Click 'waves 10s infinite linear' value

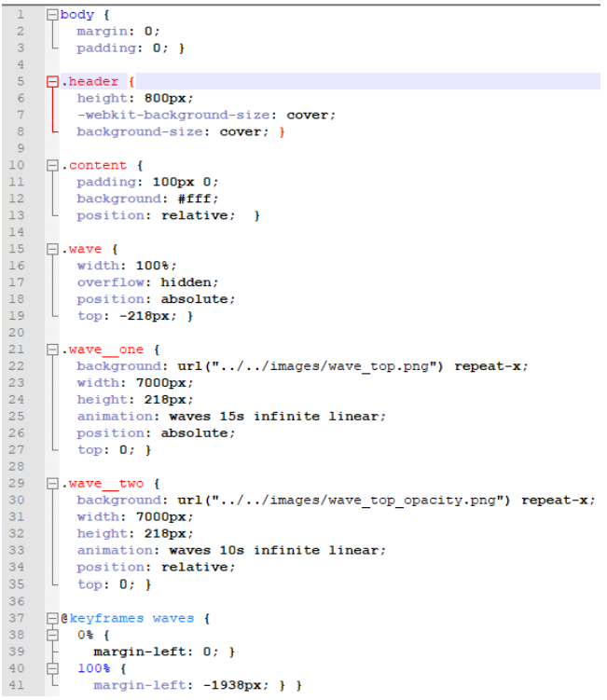click(274, 551)
